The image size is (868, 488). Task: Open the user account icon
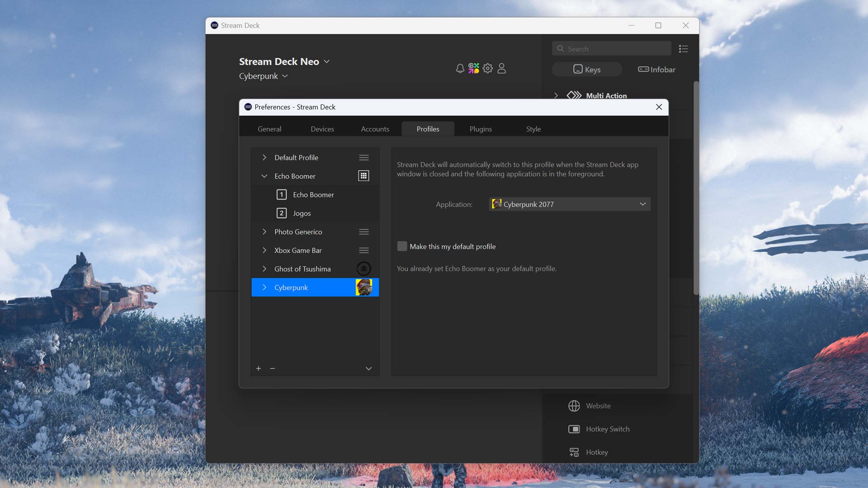[501, 68]
